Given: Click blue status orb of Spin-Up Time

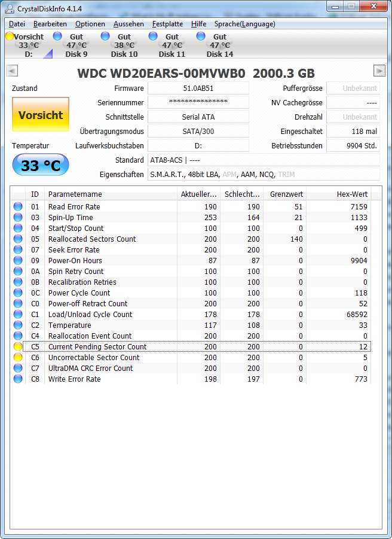Looking at the screenshot, I should 18,217.
